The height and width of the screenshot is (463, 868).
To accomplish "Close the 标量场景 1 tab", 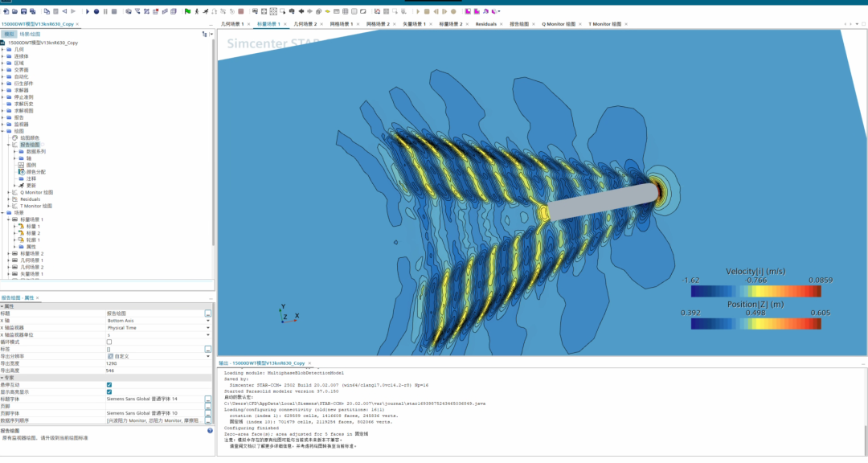I will (285, 24).
